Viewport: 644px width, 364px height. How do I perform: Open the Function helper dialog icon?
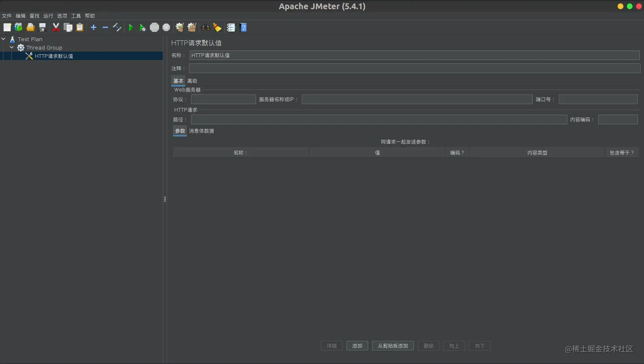(231, 27)
